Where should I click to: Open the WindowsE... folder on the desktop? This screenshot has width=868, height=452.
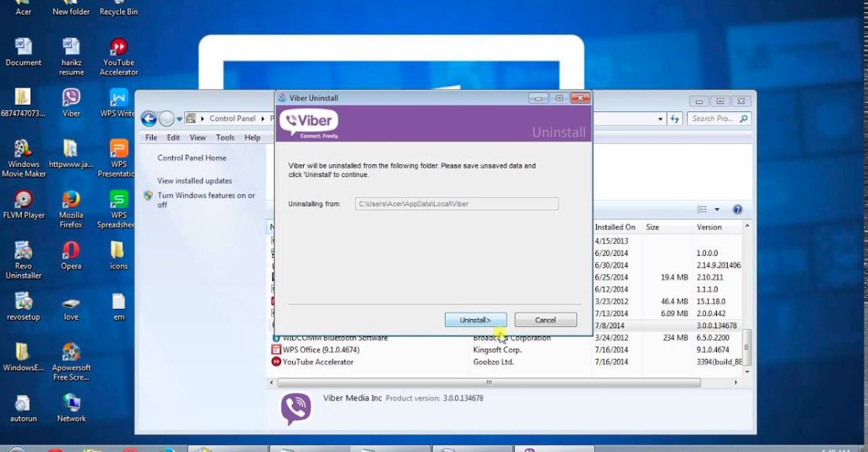point(23,357)
